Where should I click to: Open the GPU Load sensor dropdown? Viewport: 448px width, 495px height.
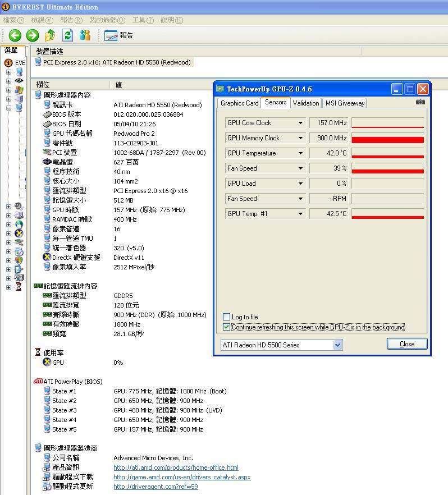point(300,184)
